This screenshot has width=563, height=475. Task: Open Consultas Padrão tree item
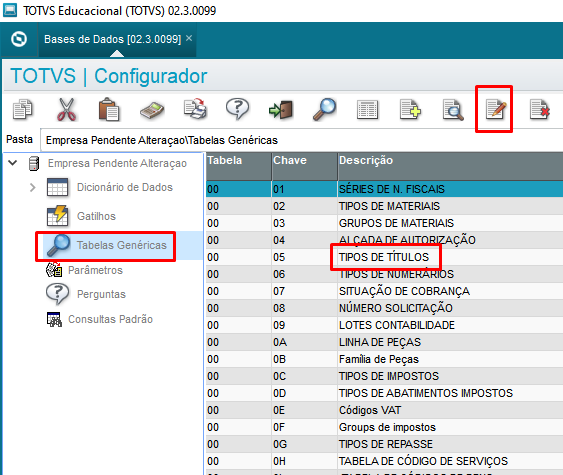coord(110,319)
